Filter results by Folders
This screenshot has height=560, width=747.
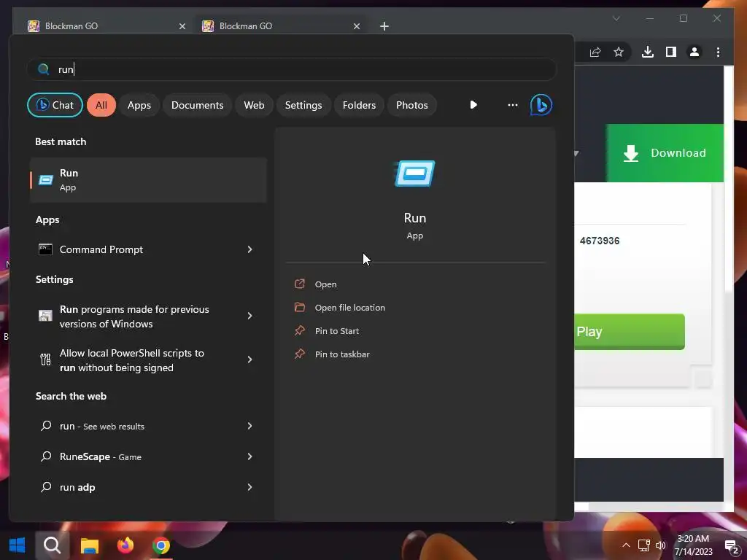click(x=359, y=105)
